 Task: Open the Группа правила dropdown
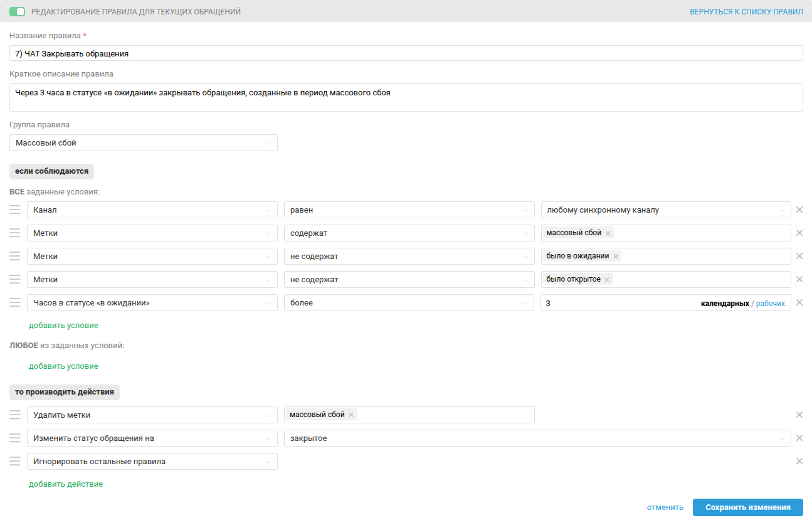point(144,143)
